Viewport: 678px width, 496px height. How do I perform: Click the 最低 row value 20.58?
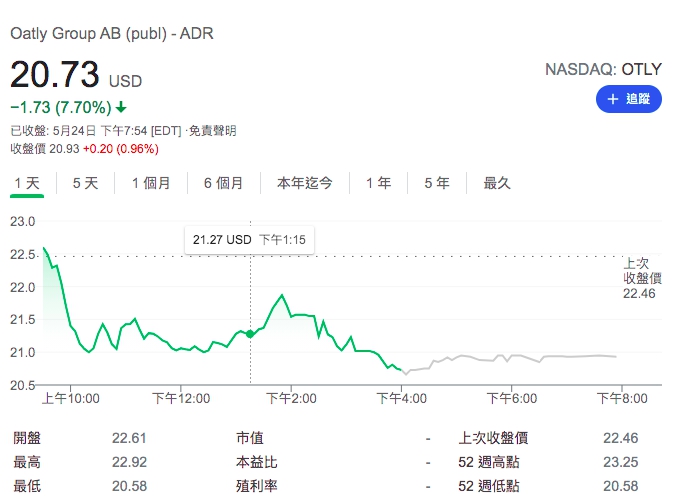(129, 486)
